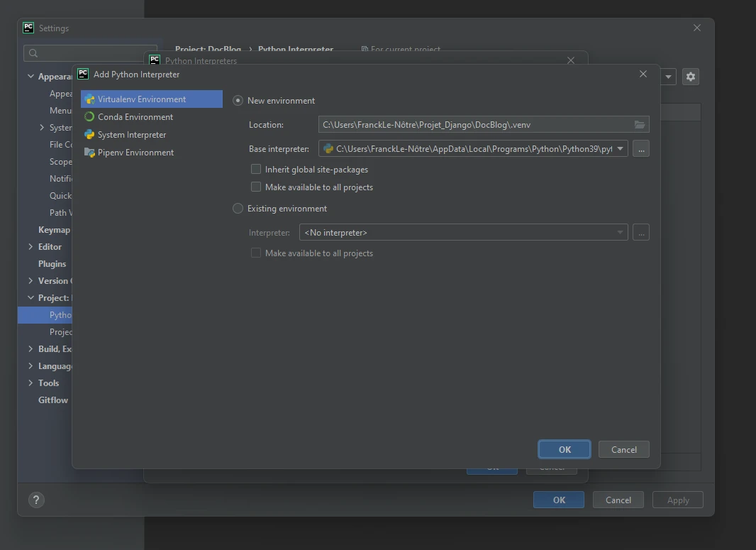Click the Pipenv Environment folder icon
This screenshot has width=756, height=550.
[89, 153]
